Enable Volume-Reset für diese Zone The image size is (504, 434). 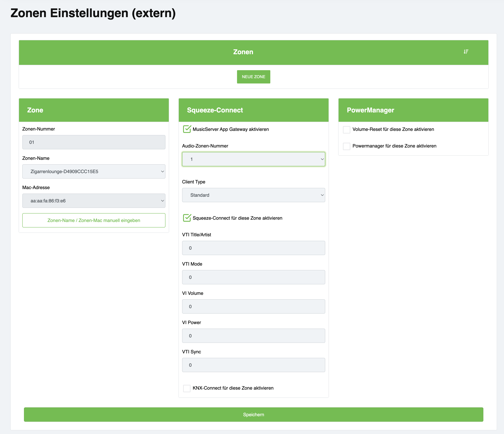coord(346,130)
